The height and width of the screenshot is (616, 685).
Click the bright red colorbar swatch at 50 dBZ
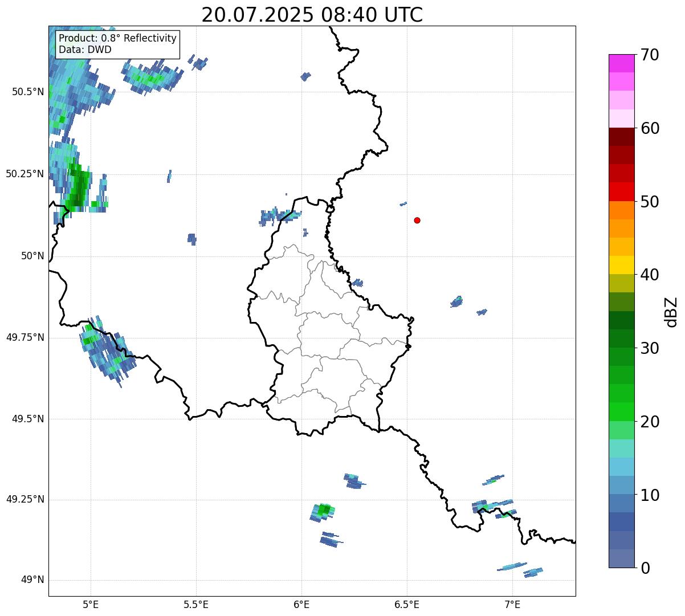click(622, 192)
